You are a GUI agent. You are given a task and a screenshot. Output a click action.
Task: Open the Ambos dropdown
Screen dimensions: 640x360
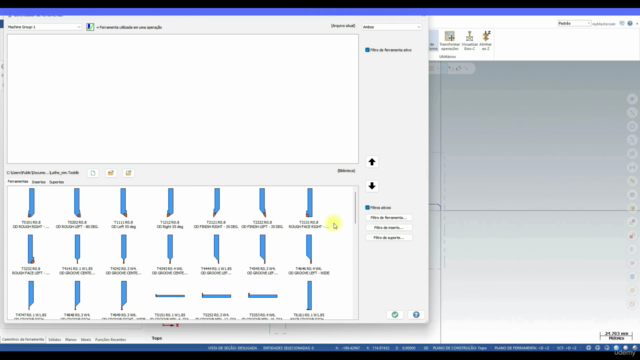(392, 27)
